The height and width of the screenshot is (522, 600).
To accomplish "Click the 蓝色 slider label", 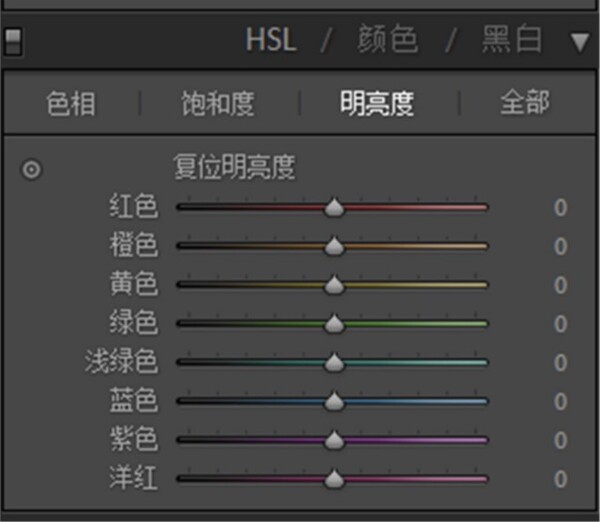I will pos(134,400).
